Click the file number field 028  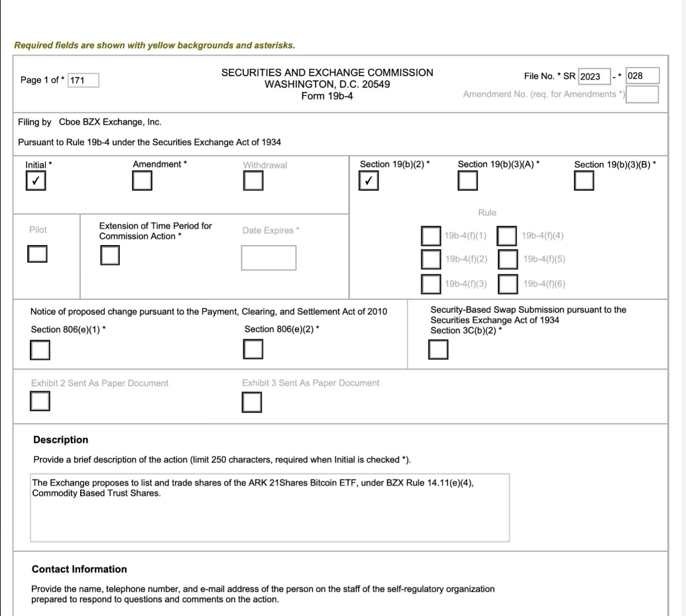pos(642,76)
